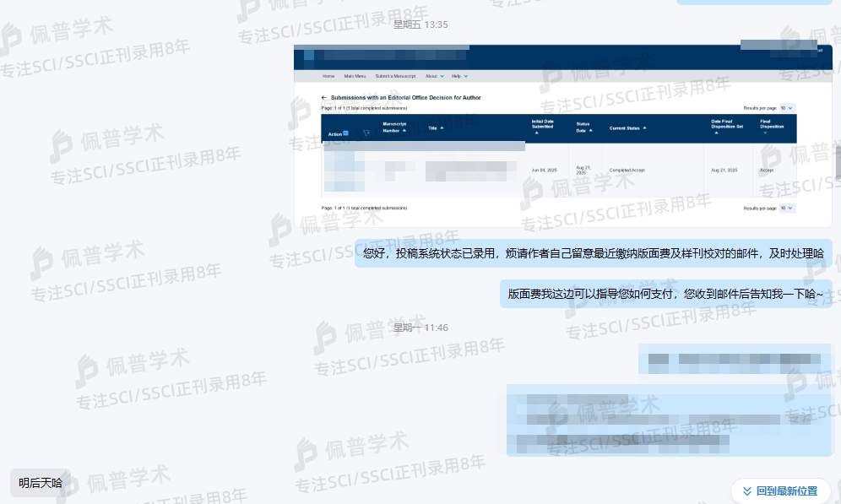Viewport: 841px width, 504px height.
Task: Sort the table by Title arrow
Action: point(442,127)
